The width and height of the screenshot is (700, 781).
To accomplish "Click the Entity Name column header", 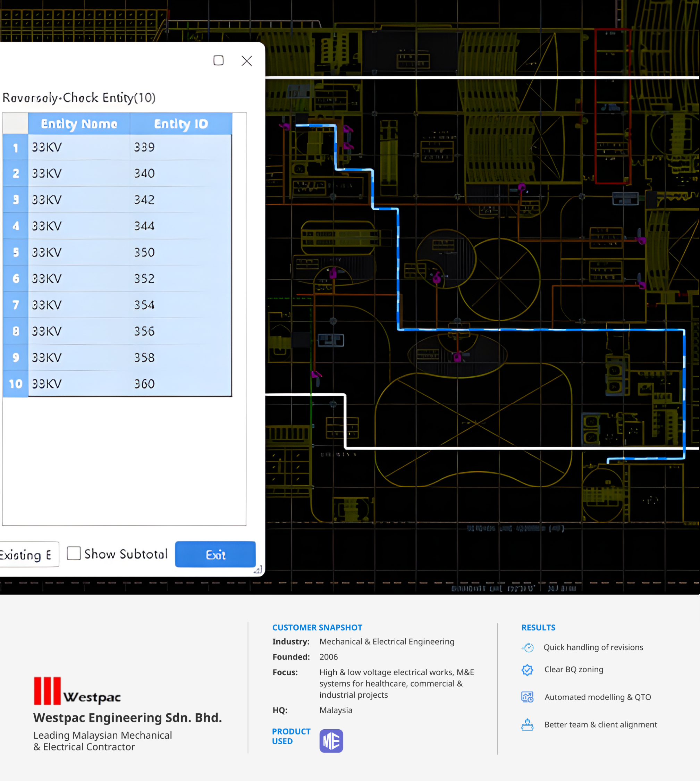I will pos(79,124).
